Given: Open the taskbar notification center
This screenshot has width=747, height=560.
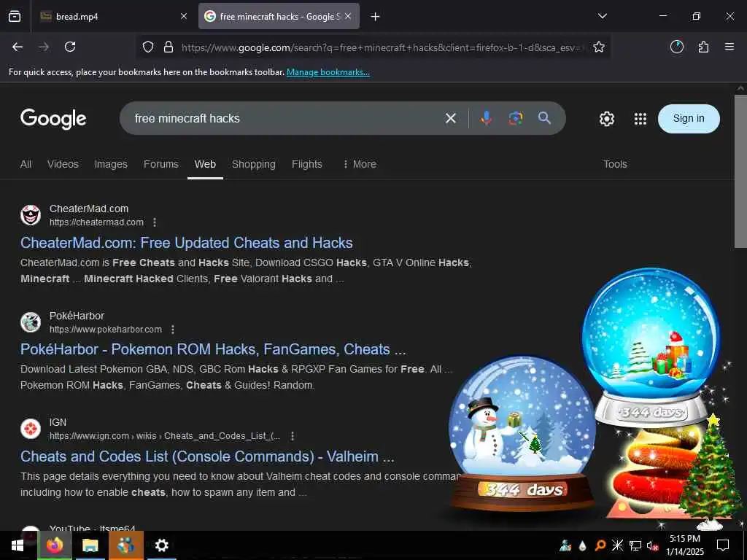Looking at the screenshot, I should [723, 545].
